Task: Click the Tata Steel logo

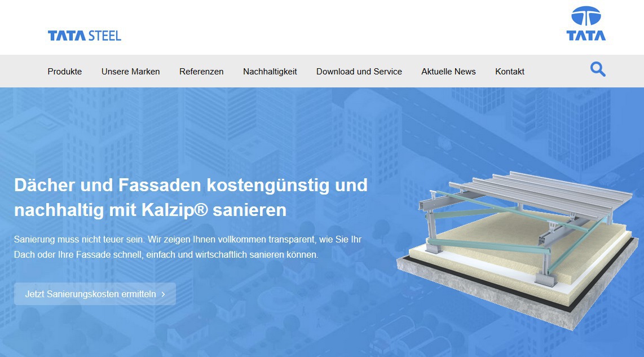Action: pyautogui.click(x=85, y=36)
